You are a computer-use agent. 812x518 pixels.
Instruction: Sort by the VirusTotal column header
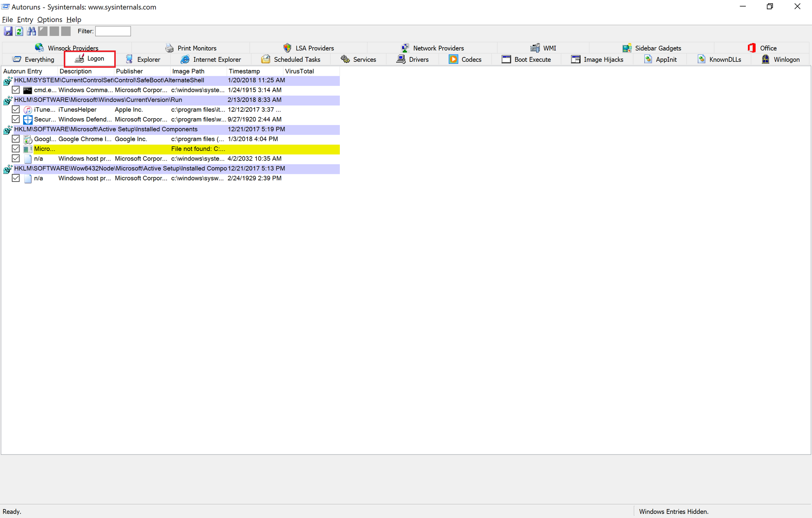[x=312, y=71]
